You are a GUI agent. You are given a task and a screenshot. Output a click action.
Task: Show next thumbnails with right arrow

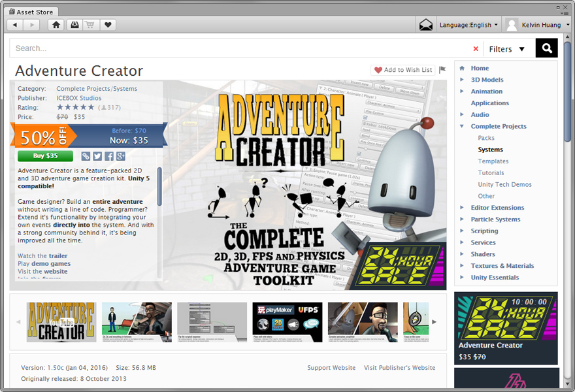pyautogui.click(x=434, y=322)
